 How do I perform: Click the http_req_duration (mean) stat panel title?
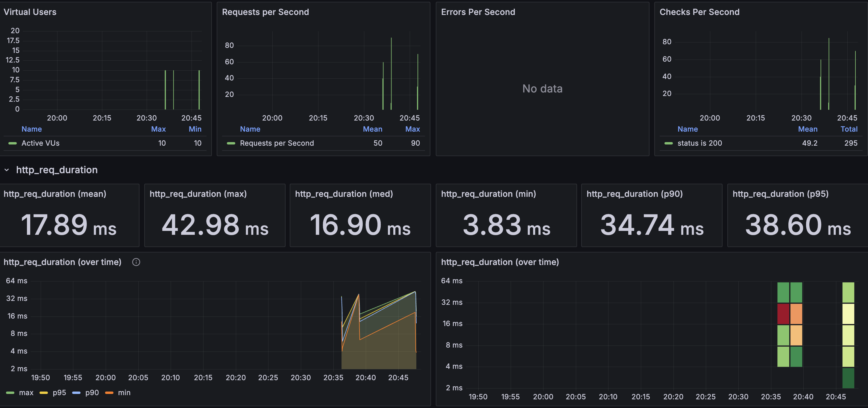(x=55, y=194)
